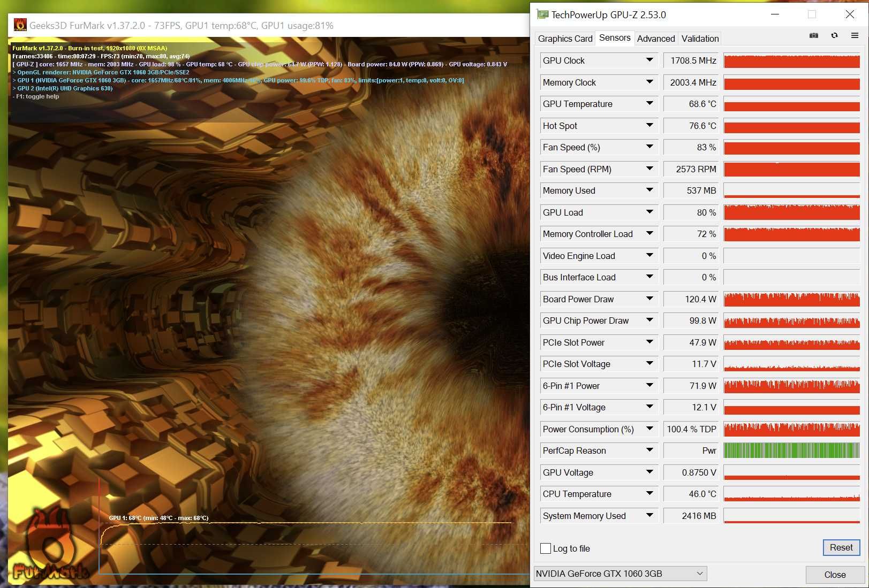Click the FurMark window title icon
869x588 pixels.
20,25
